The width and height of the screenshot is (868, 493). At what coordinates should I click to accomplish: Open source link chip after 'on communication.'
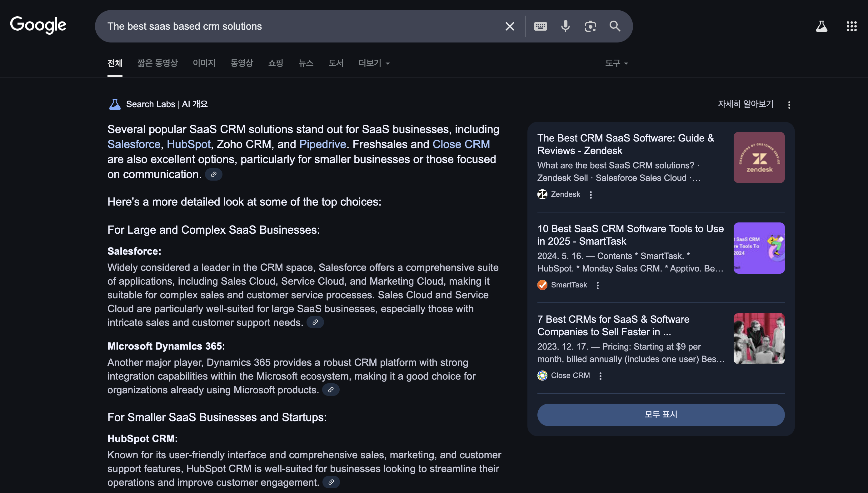coord(214,174)
